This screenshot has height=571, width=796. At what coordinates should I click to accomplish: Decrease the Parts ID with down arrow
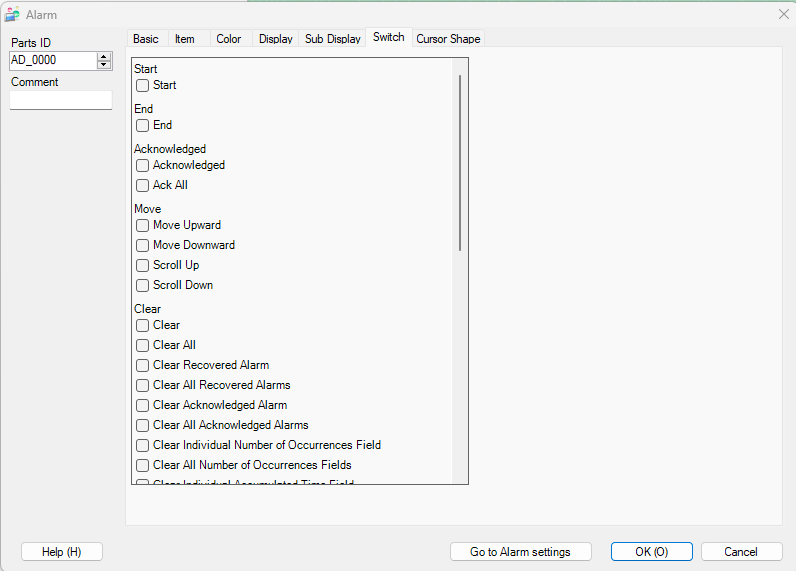coord(104,64)
